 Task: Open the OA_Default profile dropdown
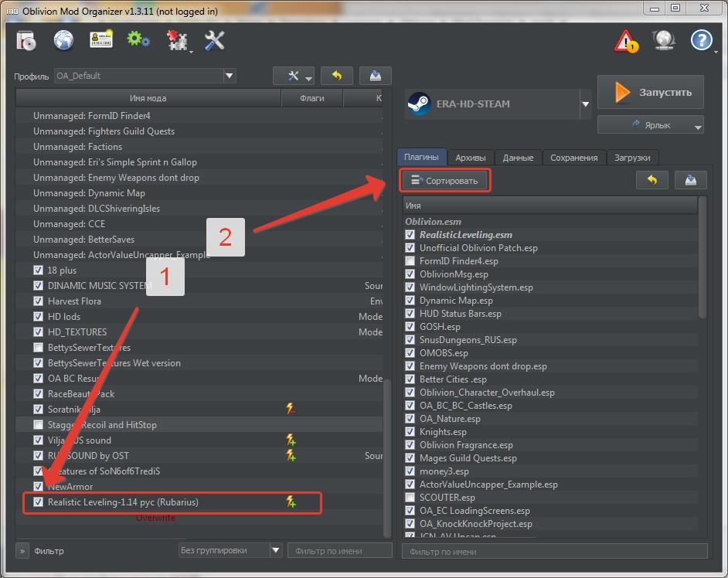pos(229,76)
